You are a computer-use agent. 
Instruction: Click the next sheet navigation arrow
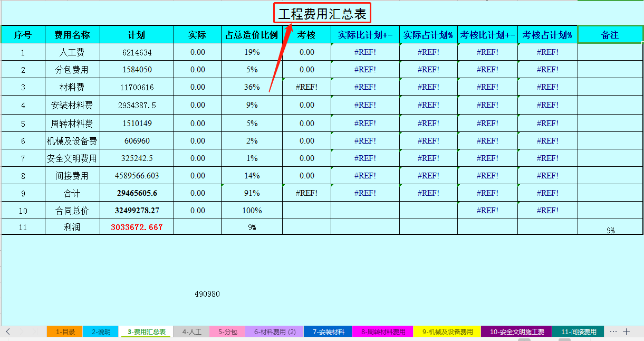(22, 331)
